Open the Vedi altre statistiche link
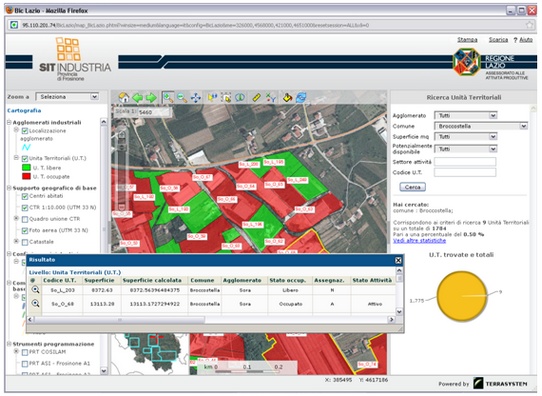Viewport: 542px width, 396px height. (x=419, y=241)
